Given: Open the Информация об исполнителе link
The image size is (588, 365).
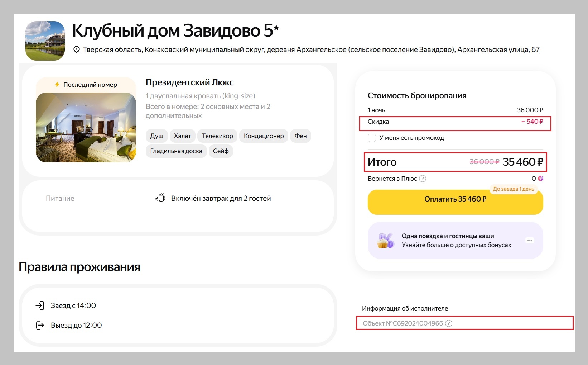Looking at the screenshot, I should (405, 308).
